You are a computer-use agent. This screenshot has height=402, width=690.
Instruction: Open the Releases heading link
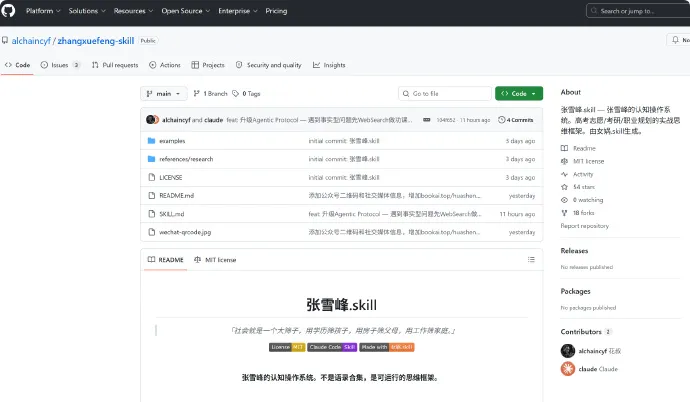pyautogui.click(x=574, y=250)
